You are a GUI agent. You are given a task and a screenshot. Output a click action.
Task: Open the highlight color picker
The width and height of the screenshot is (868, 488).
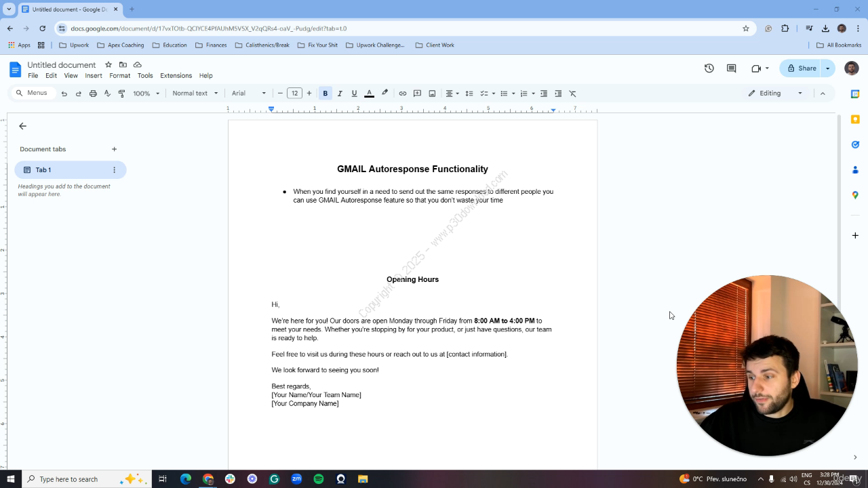384,94
